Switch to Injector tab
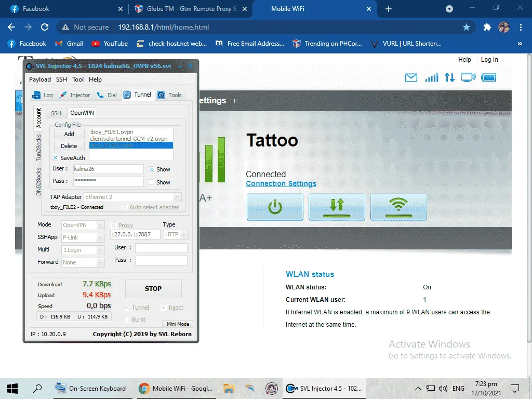The image size is (532, 399). click(74, 96)
